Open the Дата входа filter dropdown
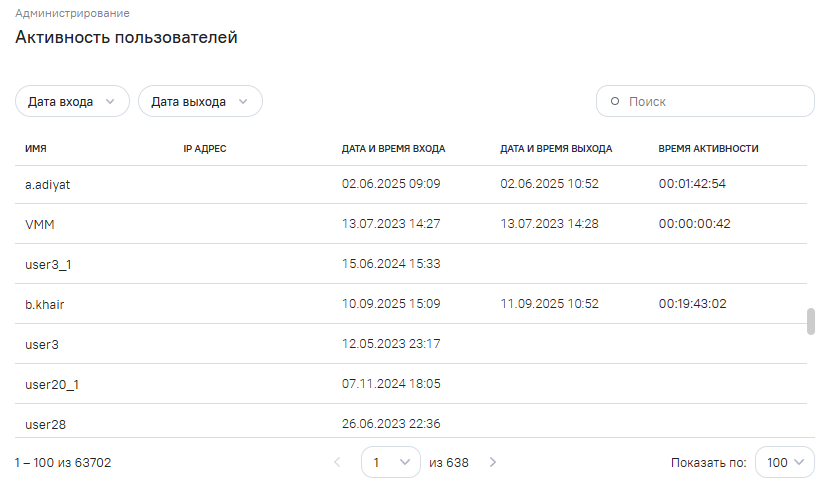820x483 pixels. [x=72, y=102]
